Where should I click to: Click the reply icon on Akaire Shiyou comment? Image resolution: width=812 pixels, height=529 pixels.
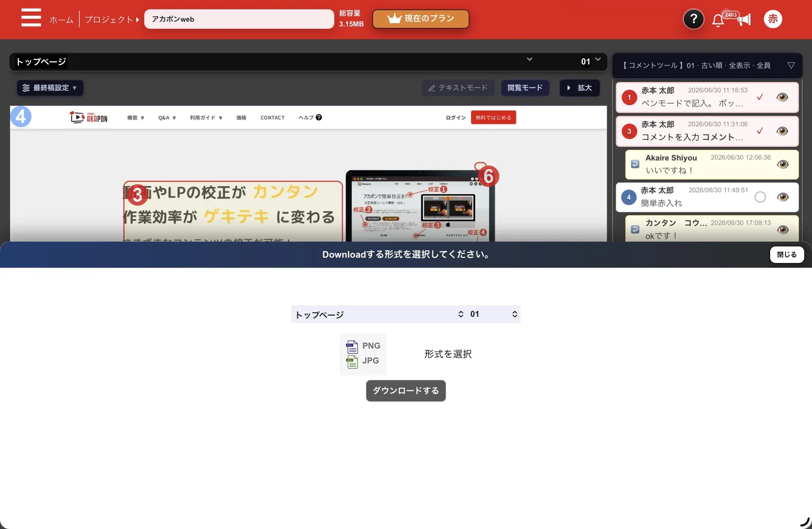click(635, 164)
